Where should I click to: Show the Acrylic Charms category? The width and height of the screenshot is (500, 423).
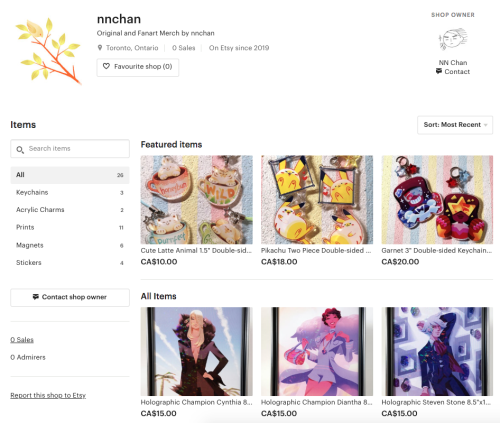click(x=70, y=210)
